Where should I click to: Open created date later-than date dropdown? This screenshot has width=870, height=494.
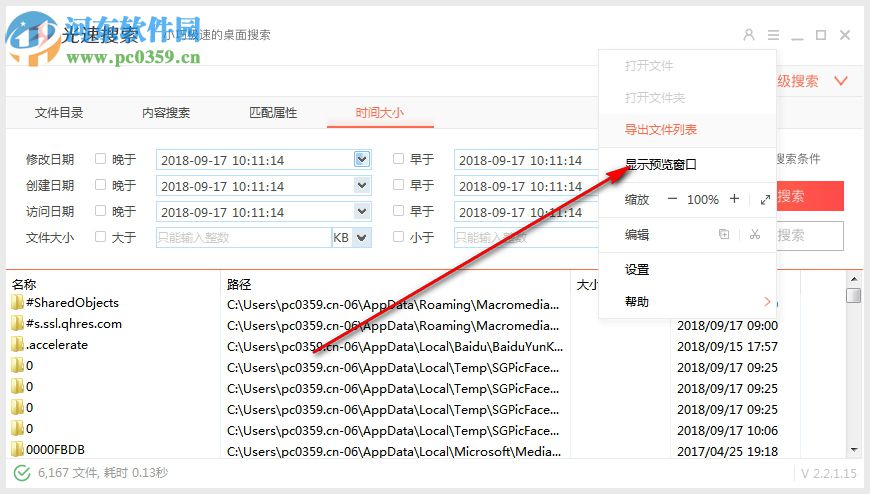tap(362, 185)
